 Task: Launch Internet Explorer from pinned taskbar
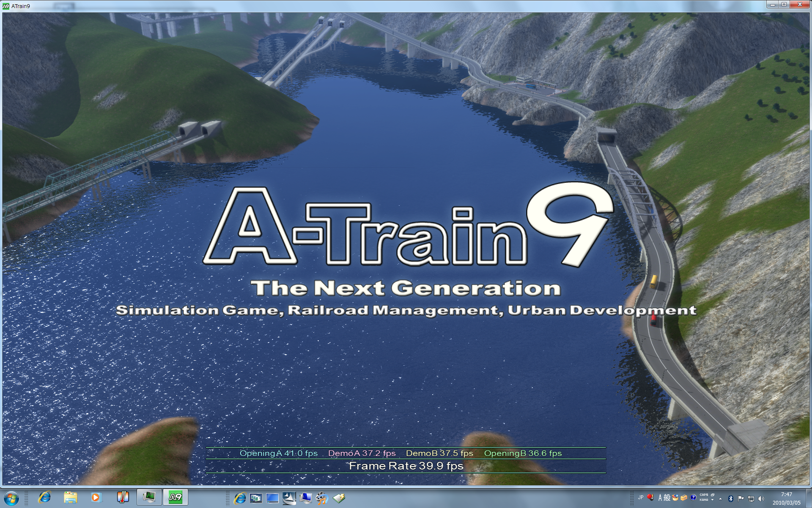(x=44, y=497)
